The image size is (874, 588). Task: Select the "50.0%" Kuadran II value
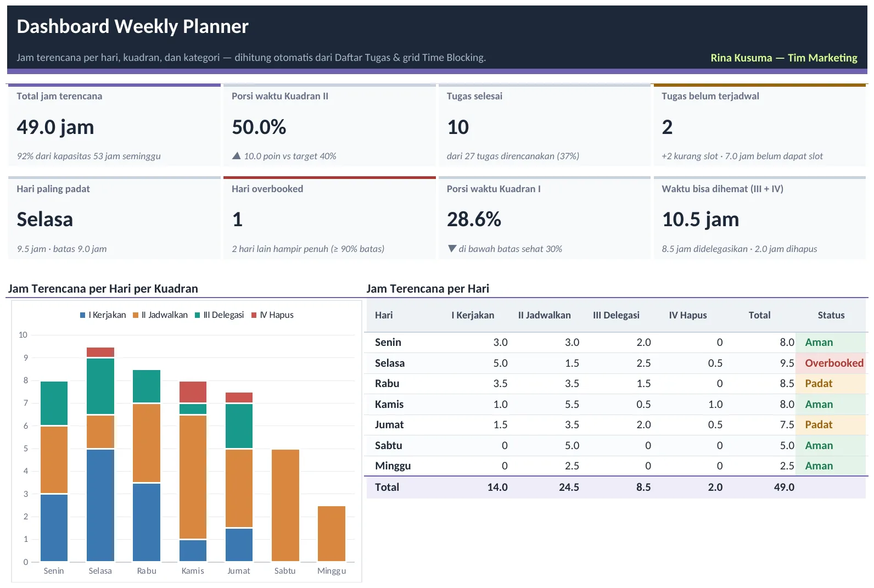click(x=259, y=127)
